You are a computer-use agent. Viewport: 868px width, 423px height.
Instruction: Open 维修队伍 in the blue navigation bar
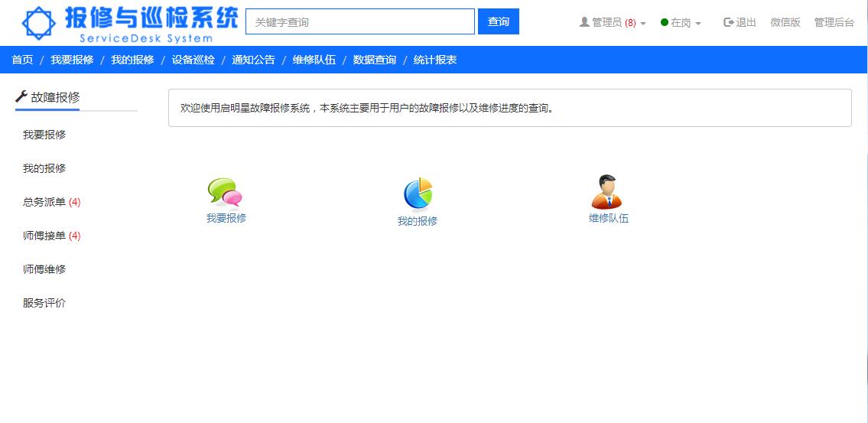[x=314, y=60]
